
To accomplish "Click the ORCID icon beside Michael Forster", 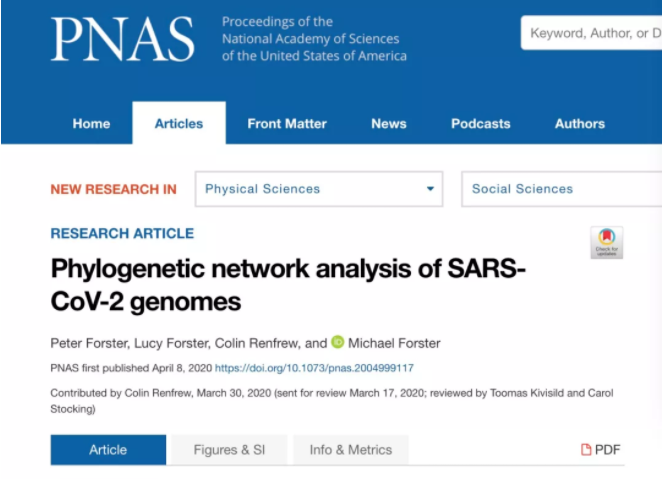I will point(338,342).
